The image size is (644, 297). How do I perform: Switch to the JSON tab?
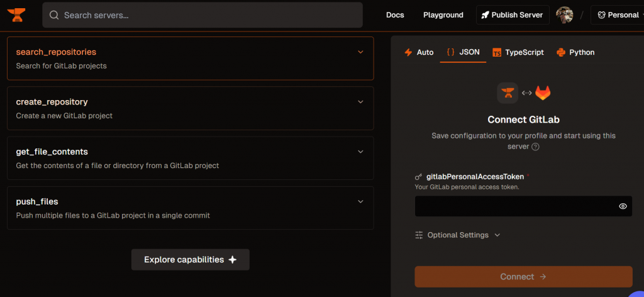[x=463, y=52]
